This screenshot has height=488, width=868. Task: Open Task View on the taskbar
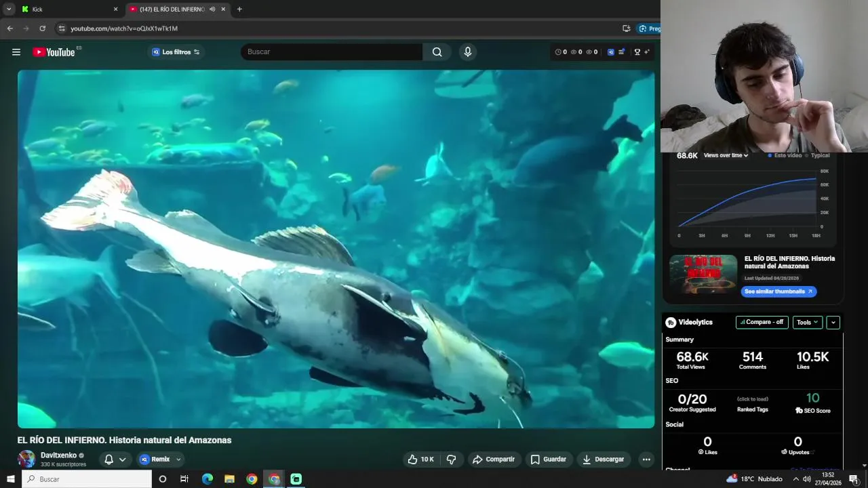[x=184, y=479]
